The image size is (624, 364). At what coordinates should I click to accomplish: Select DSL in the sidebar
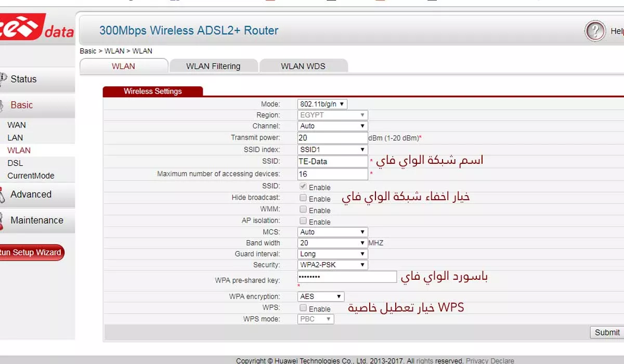(x=15, y=163)
